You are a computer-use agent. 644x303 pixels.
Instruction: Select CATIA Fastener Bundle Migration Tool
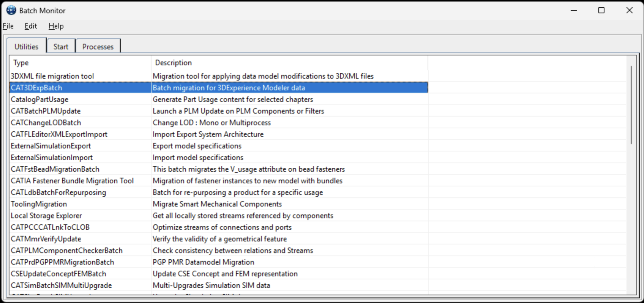click(x=72, y=181)
